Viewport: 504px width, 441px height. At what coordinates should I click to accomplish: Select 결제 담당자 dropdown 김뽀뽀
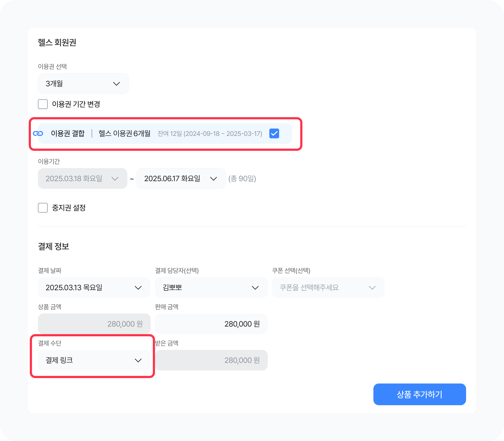[x=211, y=288]
